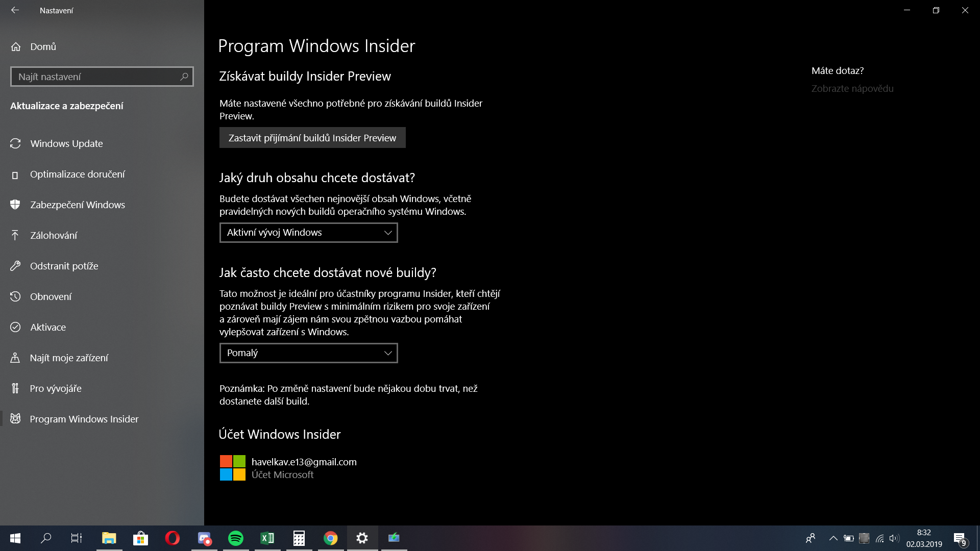
Task: Open Najít moje zařízení
Action: pos(69,358)
